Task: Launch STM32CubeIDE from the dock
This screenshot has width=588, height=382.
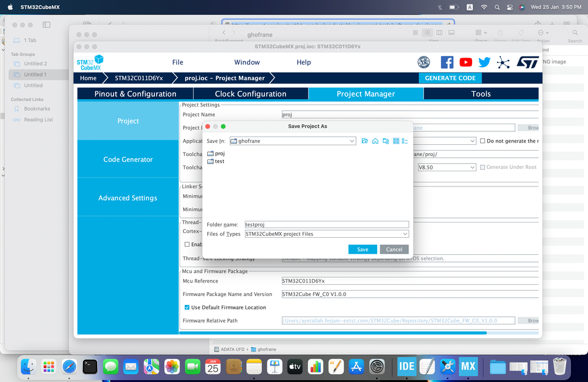Action: [x=407, y=366]
